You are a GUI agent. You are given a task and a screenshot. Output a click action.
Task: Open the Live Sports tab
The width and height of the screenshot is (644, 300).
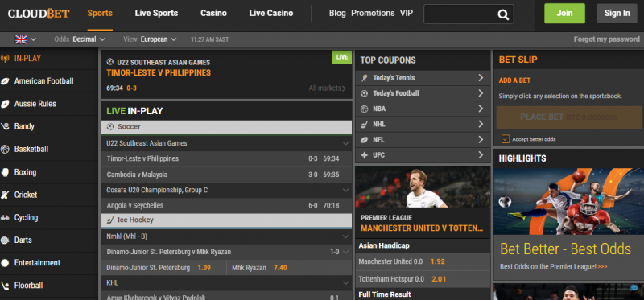[156, 13]
